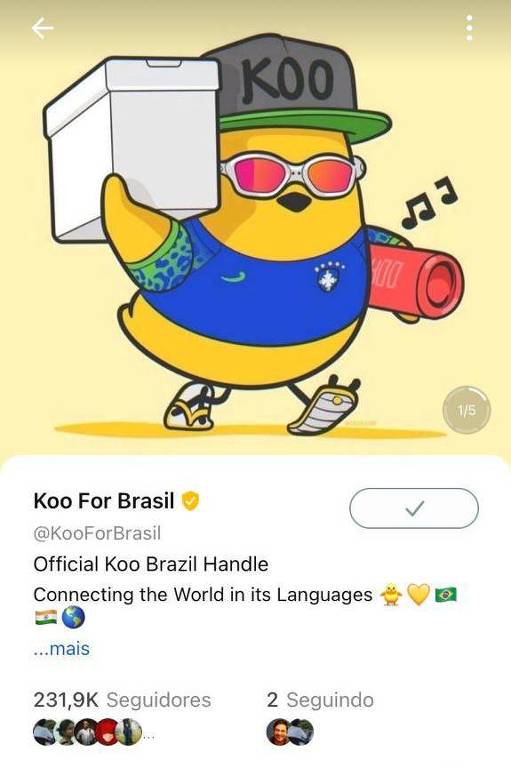The height and width of the screenshot is (768, 511).
Task: Tap the India flag emoji in bio
Action: point(46,618)
